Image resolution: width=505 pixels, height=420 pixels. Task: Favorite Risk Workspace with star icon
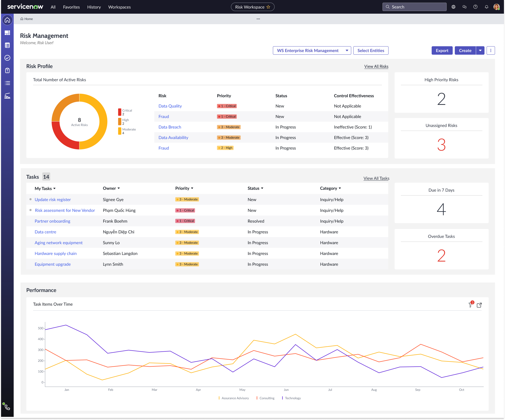(268, 7)
